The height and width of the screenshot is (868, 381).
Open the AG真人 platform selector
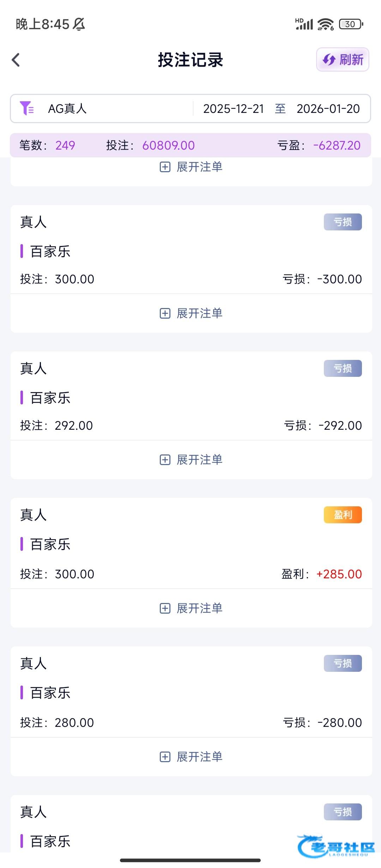[x=67, y=109]
